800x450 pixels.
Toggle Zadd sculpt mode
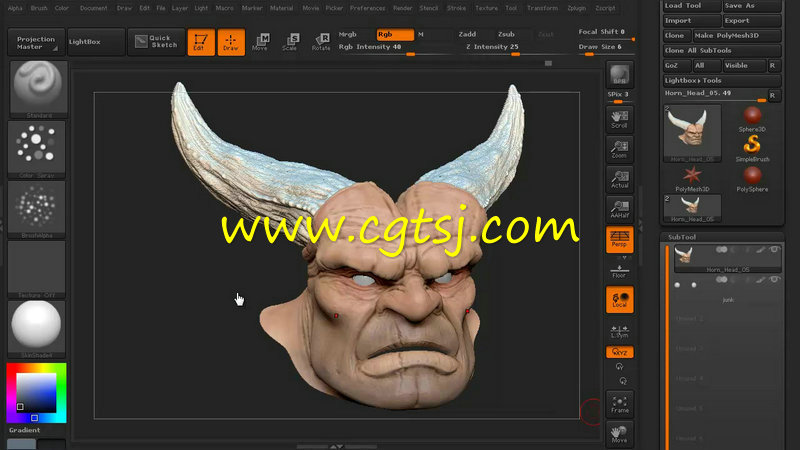(x=467, y=34)
